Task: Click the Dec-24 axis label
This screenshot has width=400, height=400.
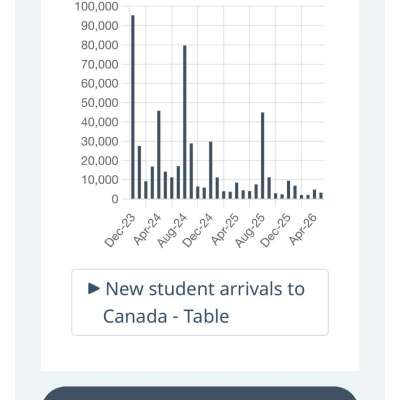Action: pyautogui.click(x=198, y=230)
